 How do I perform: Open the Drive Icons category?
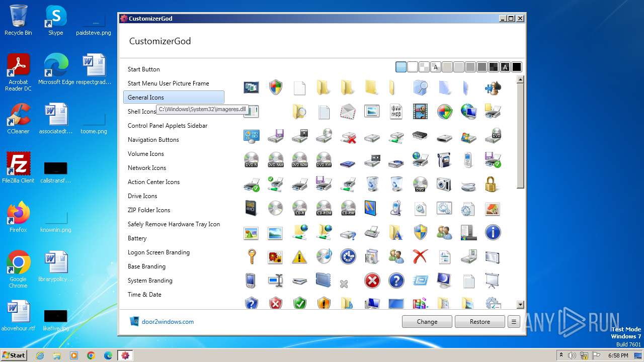[142, 196]
